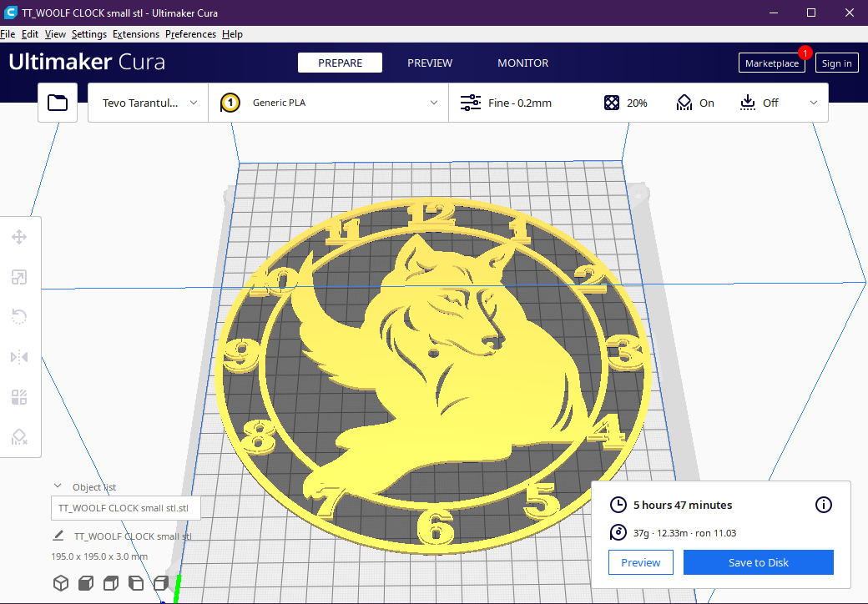Click the Marketplace button
Image resolution: width=868 pixels, height=604 pixels.
pyautogui.click(x=771, y=63)
